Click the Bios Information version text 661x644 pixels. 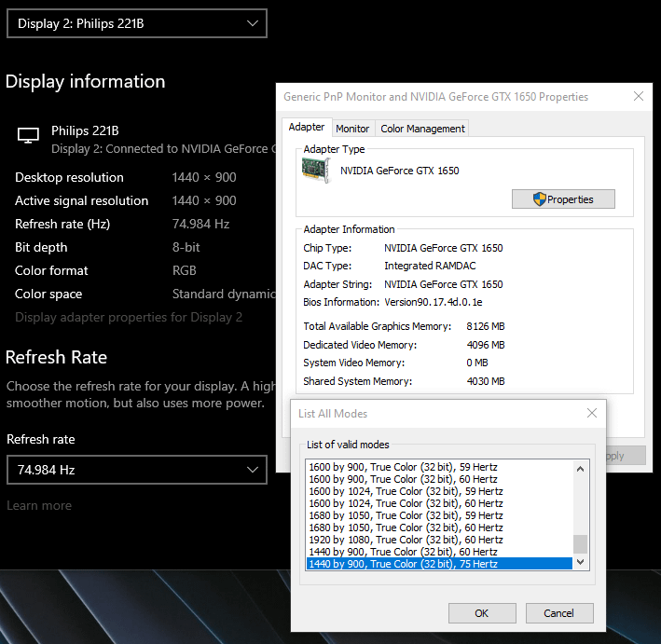tap(434, 302)
